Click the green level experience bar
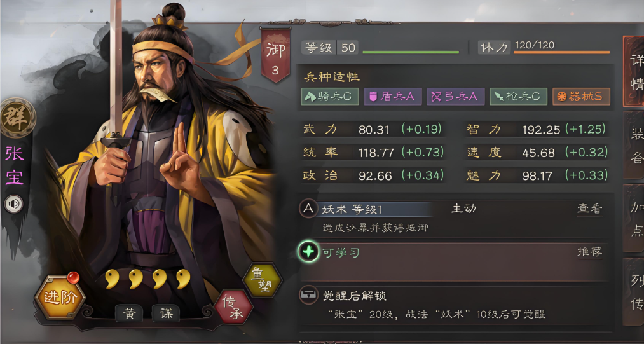Image resolution: width=644 pixels, height=344 pixels. tap(411, 52)
